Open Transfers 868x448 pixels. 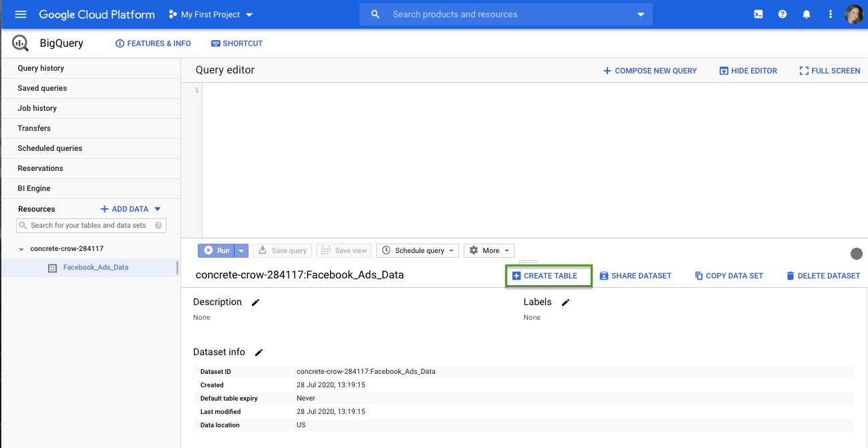click(x=90, y=128)
